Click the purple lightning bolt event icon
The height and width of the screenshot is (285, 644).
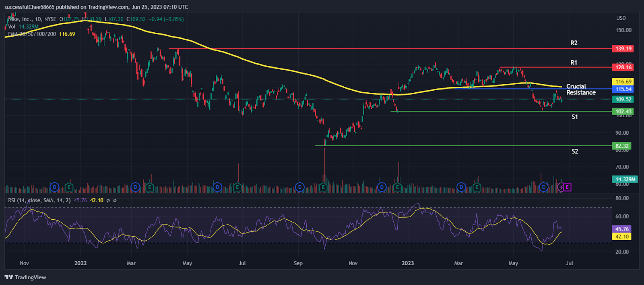[x=561, y=187]
